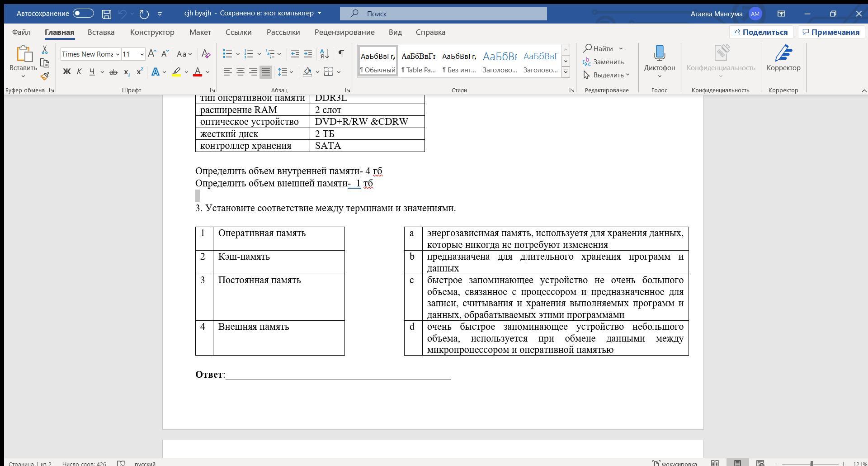
Task: Open the Вставка ribbon tab
Action: [x=101, y=32]
